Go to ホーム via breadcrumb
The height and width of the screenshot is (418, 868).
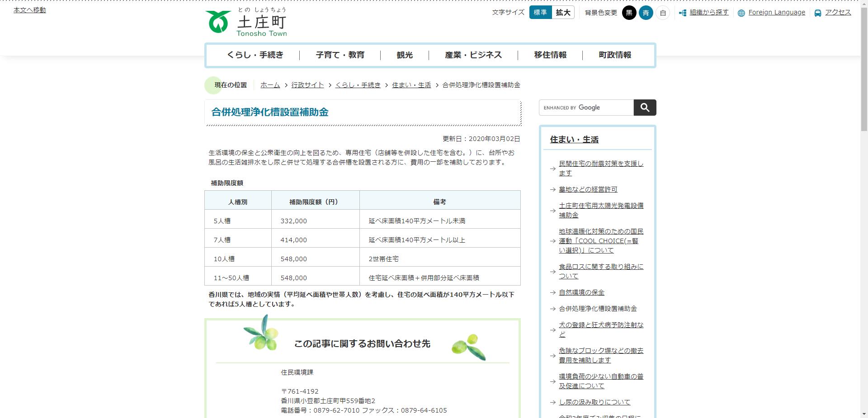pos(270,85)
